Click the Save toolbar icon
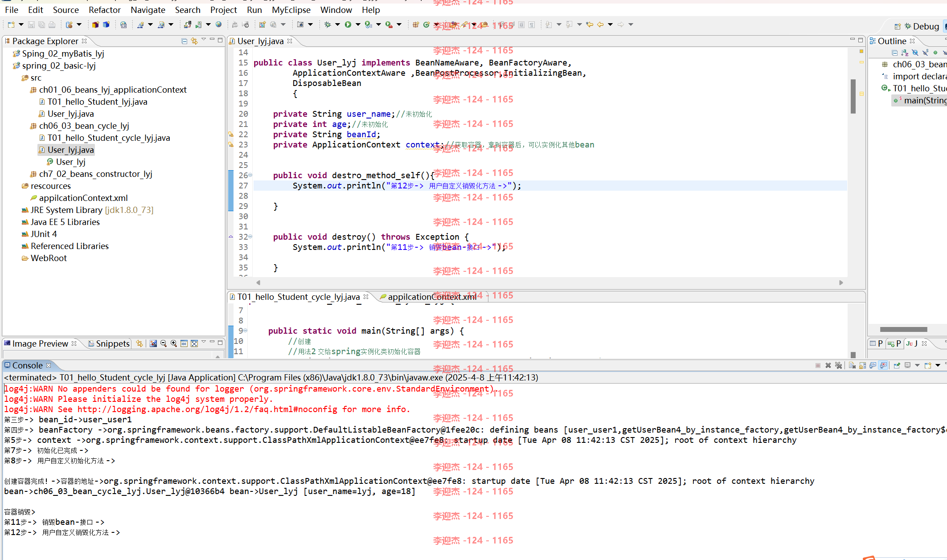This screenshot has width=947, height=560. [31, 25]
